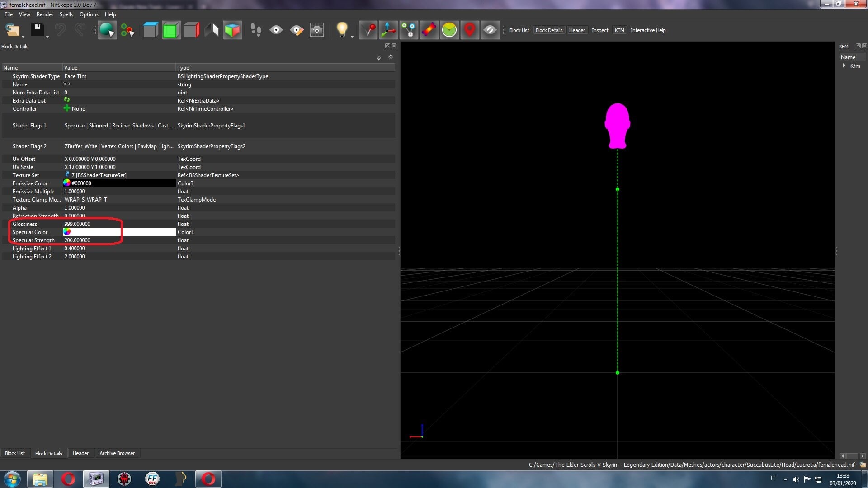The height and width of the screenshot is (488, 868).
Task: Select the vertex selection mode icon
Action: [x=127, y=30]
